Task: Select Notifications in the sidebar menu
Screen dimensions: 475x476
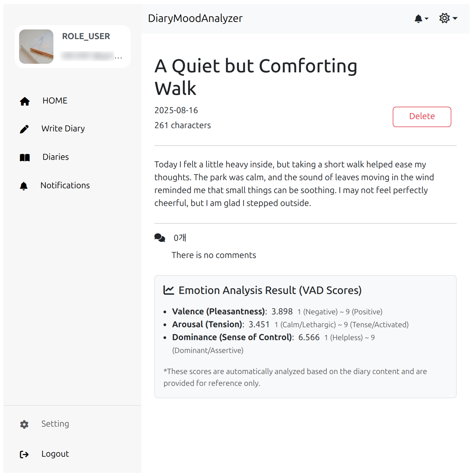Action: point(65,186)
